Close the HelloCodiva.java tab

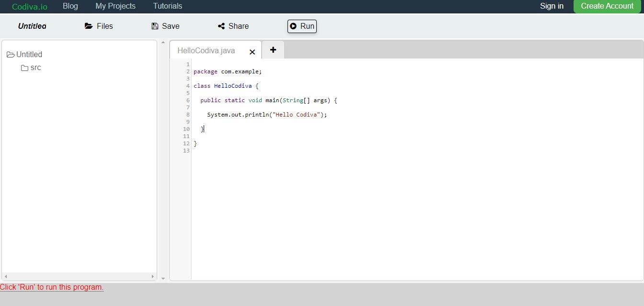[x=252, y=52]
